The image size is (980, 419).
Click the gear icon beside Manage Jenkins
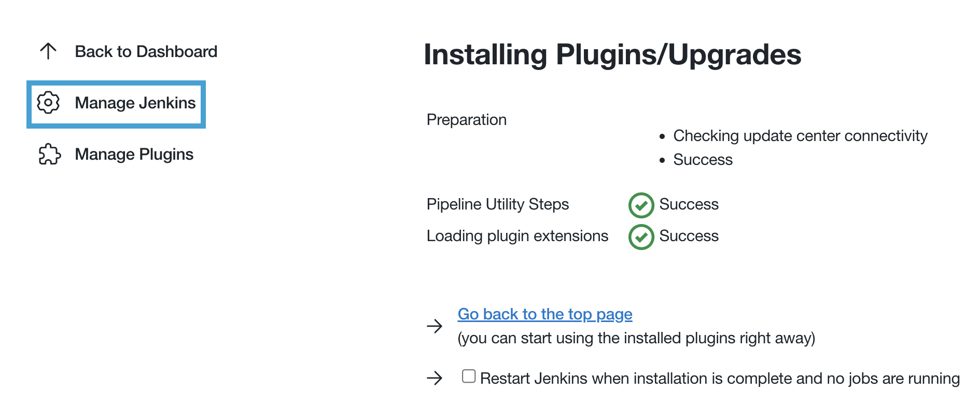48,103
